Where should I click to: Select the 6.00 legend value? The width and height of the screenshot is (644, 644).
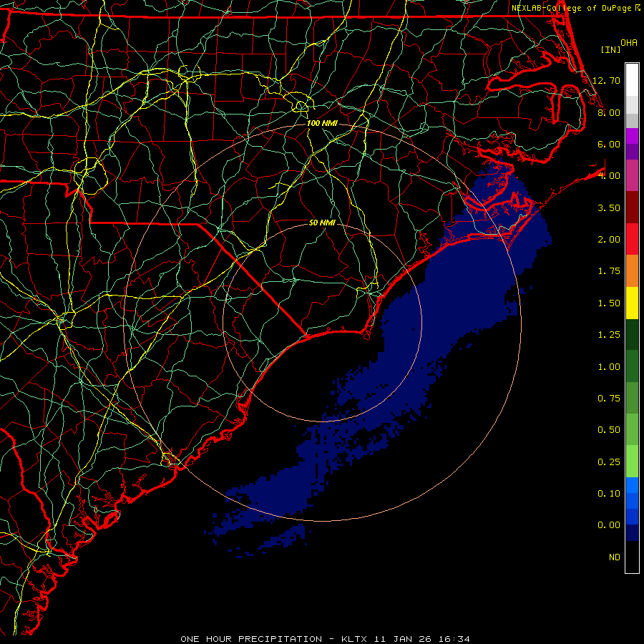point(609,144)
